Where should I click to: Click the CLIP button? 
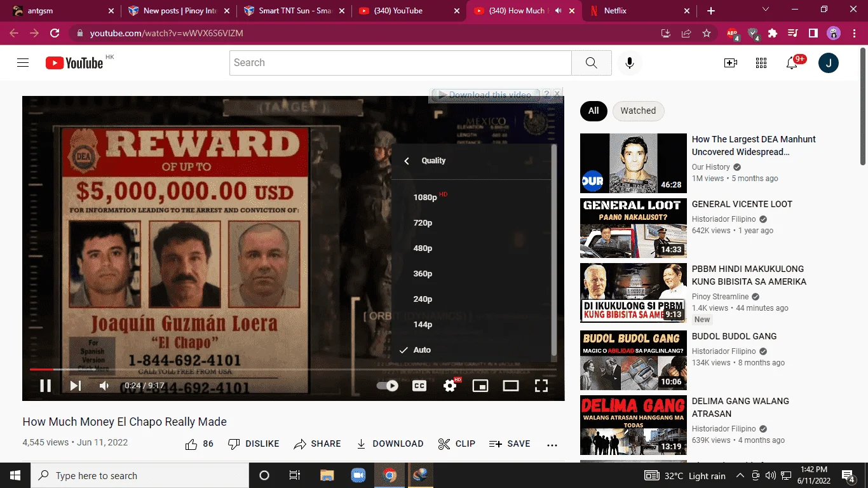click(x=457, y=444)
